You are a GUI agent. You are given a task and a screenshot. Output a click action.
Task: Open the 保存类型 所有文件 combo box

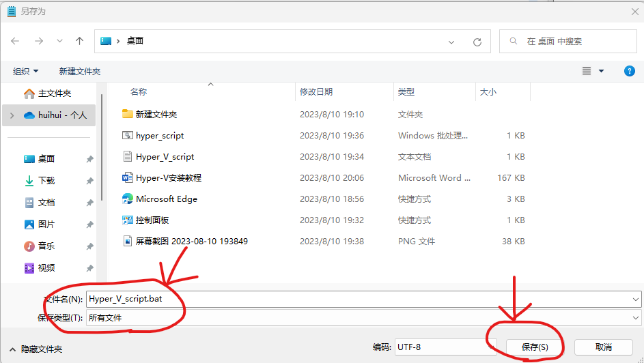tap(363, 318)
